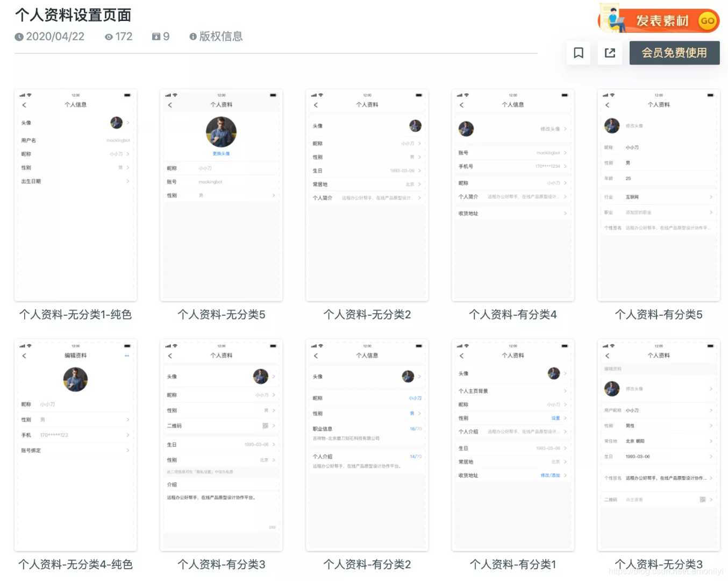The width and height of the screenshot is (728, 581).
Task: Expand the 性别 row chevron in 个人资料-无分类2
Action: (419, 157)
